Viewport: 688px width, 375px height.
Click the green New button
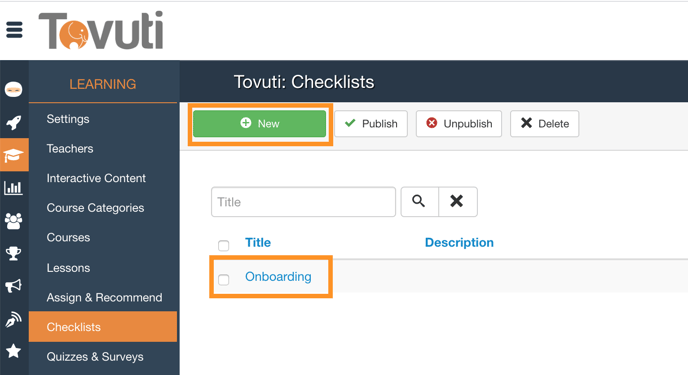(x=259, y=124)
